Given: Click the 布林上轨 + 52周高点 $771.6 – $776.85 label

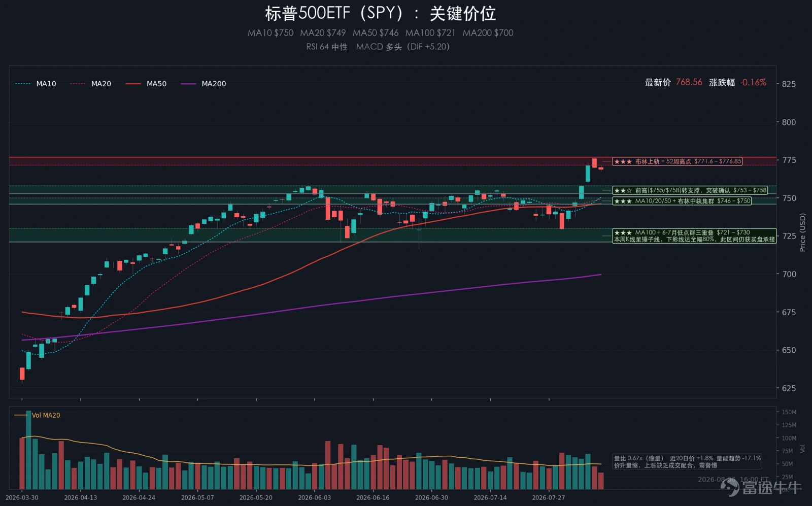Looking at the screenshot, I should [678, 161].
